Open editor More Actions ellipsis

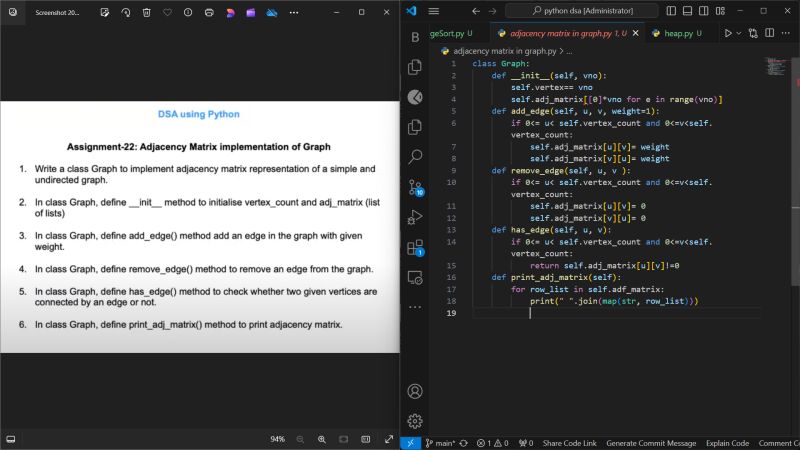[786, 33]
